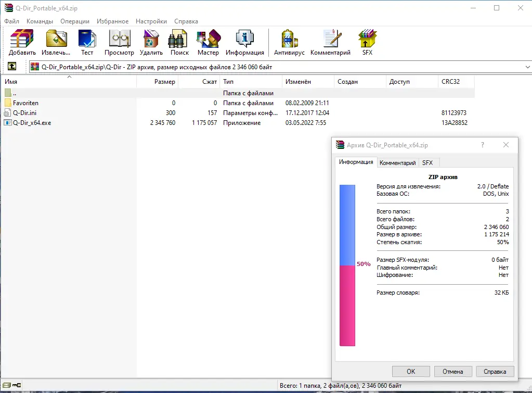This screenshot has height=393, width=532.
Task: Sort by the Имя column header
Action: [69, 82]
